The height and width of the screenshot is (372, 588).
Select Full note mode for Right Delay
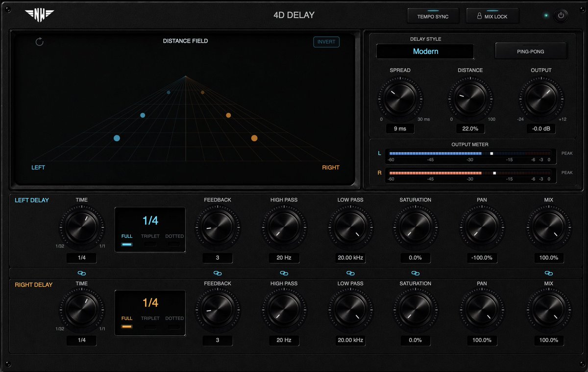tap(127, 322)
